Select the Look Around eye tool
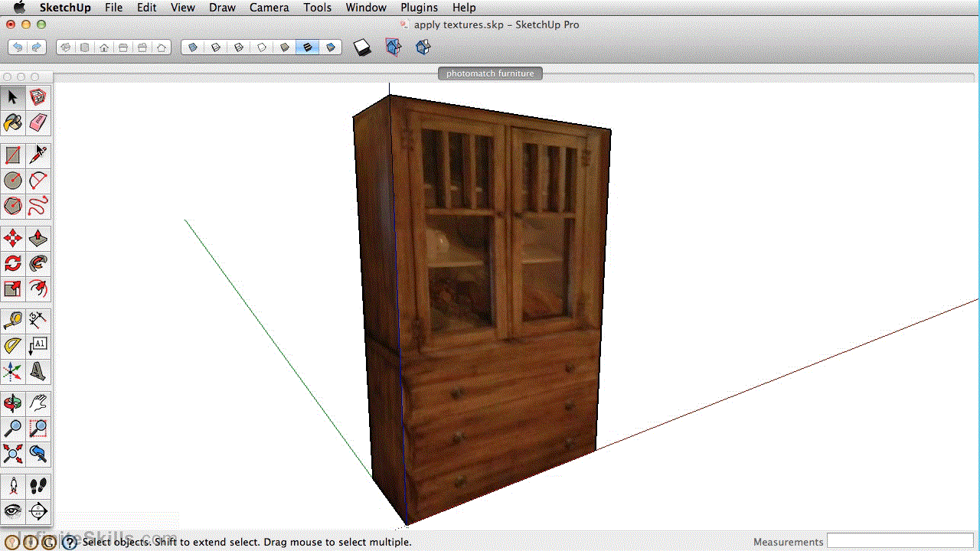 tap(13, 510)
